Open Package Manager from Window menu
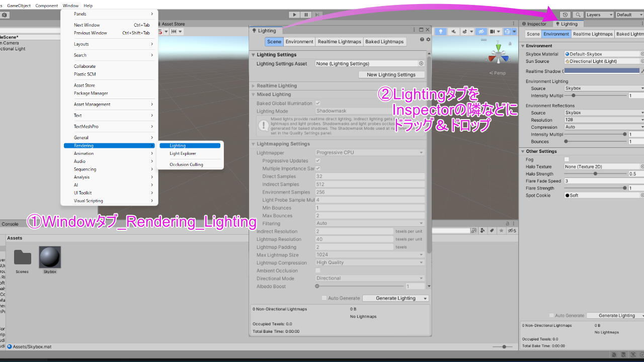Image resolution: width=644 pixels, height=362 pixels. [91, 93]
